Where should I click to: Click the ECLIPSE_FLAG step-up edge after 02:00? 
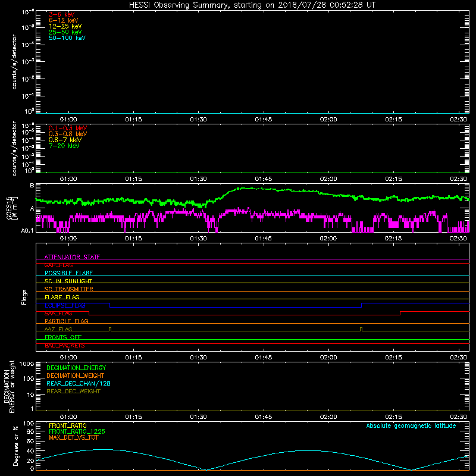362,305
